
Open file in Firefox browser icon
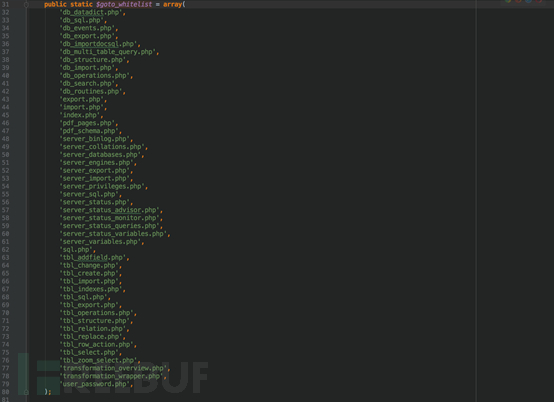click(x=519, y=1)
